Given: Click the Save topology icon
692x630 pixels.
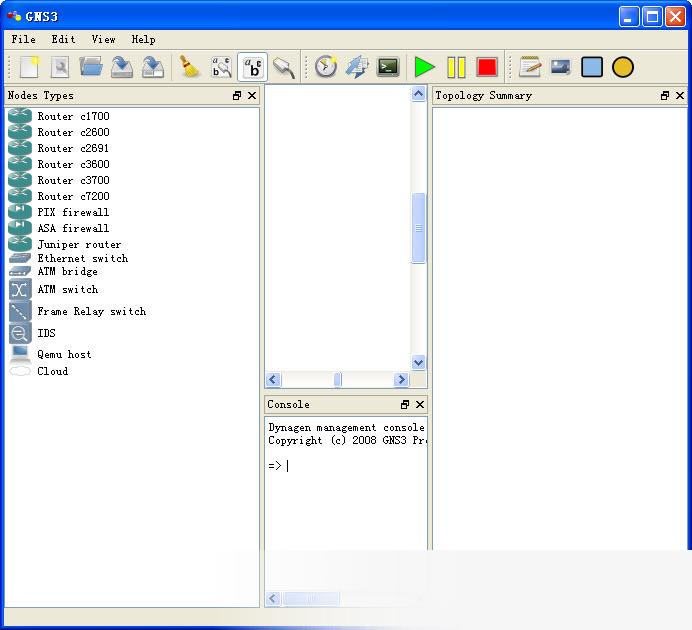Looking at the screenshot, I should (122, 68).
